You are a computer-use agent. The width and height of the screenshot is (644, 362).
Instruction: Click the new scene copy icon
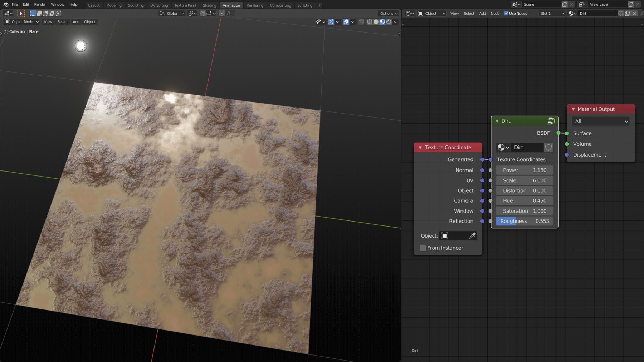click(565, 4)
